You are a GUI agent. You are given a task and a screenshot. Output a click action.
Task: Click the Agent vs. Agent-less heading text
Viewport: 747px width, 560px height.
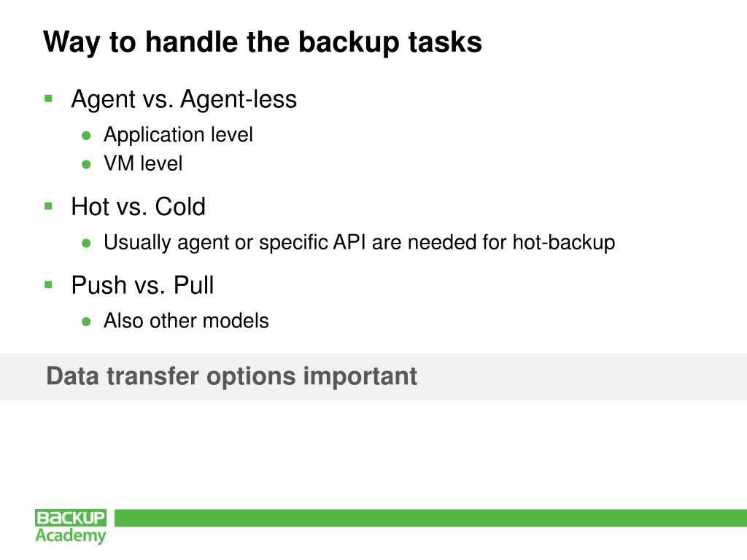[x=184, y=99]
